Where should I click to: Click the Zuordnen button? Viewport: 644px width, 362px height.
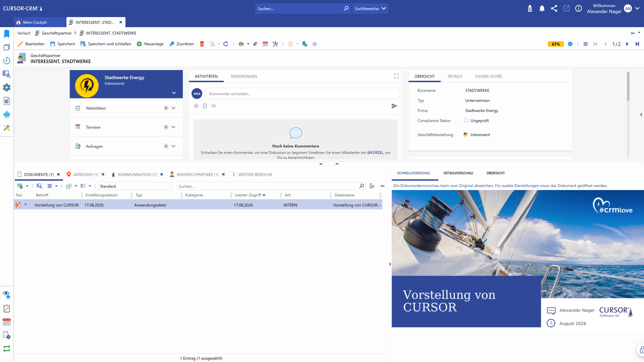182,44
